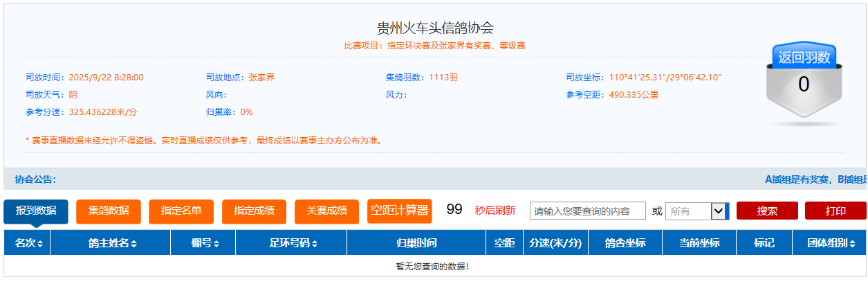Image resolution: width=868 pixels, height=302 pixels.
Task: Sort by 棚号 column header
Action: pos(205,243)
